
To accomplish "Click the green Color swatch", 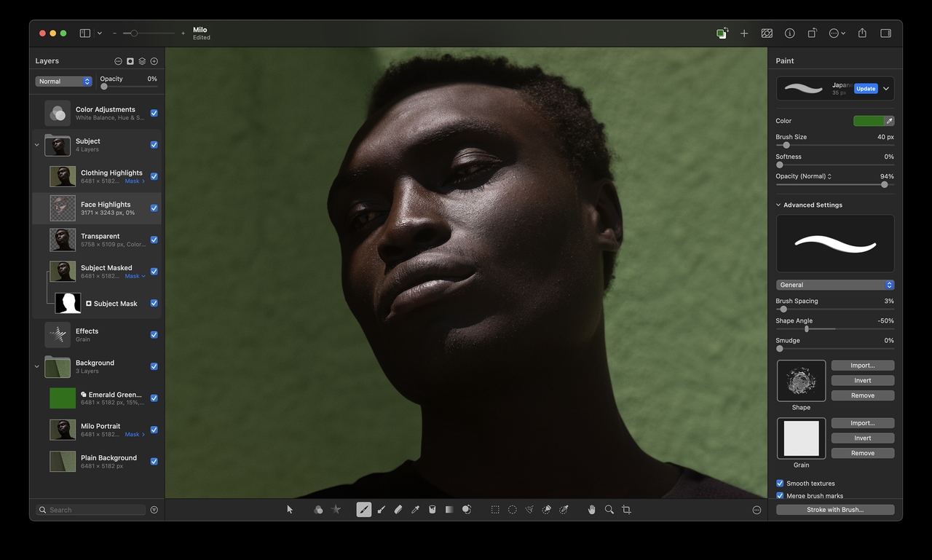I will (869, 121).
